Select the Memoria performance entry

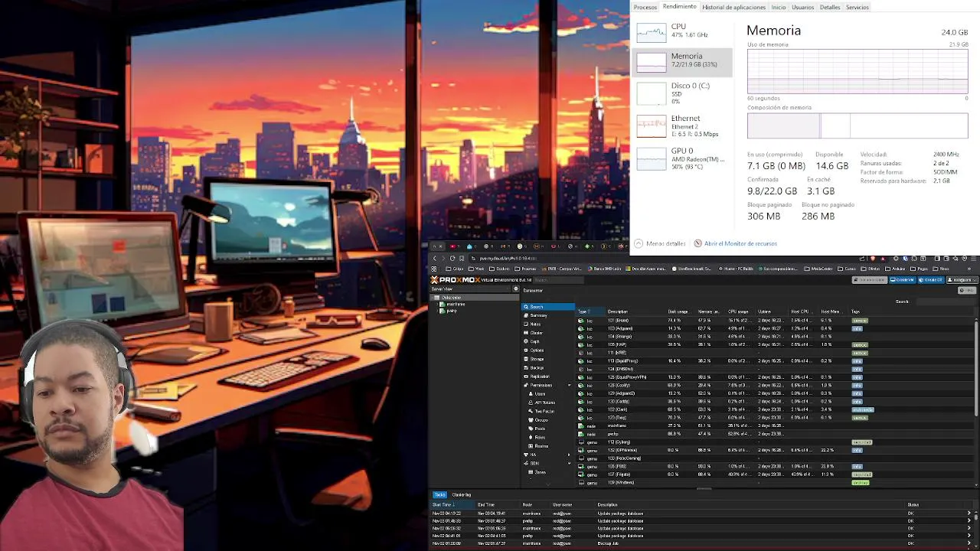682,62
